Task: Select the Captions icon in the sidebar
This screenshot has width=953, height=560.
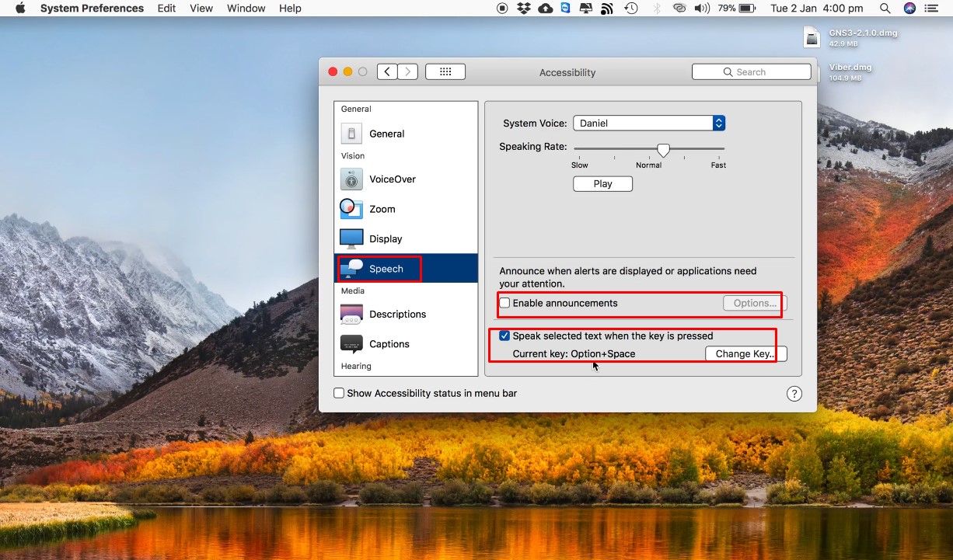Action: [351, 343]
